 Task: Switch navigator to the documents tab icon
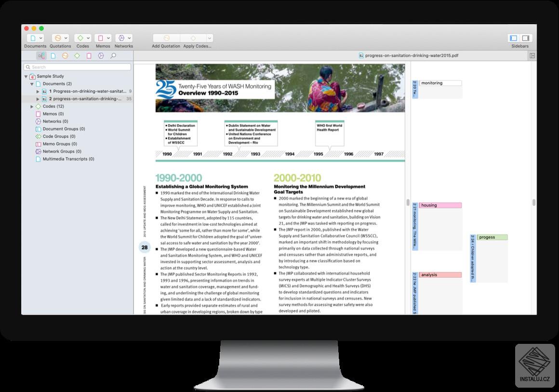(53, 55)
